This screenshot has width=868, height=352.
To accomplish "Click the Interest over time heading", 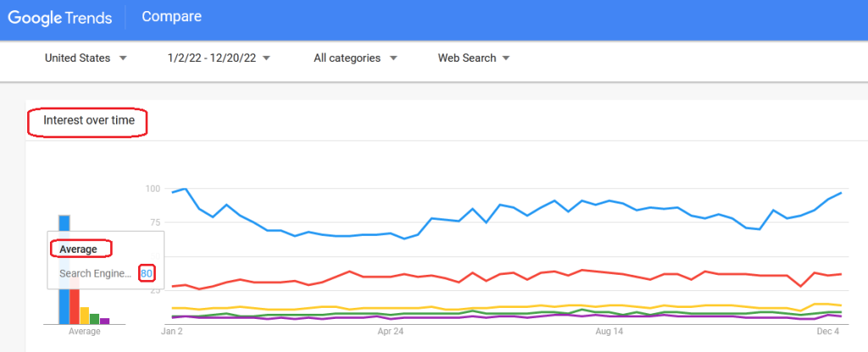I will click(89, 121).
